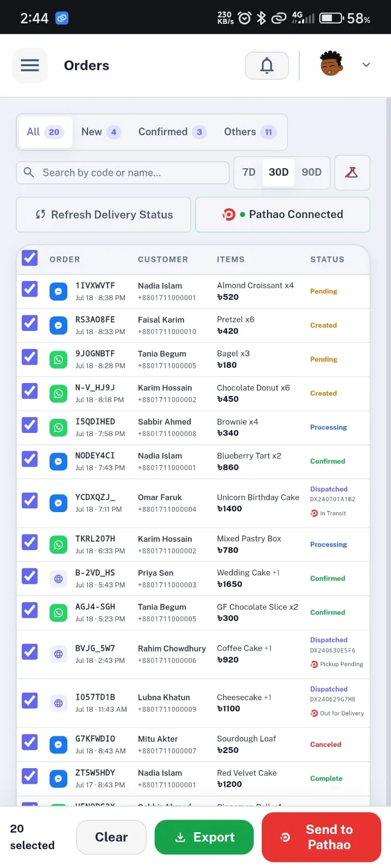Click the Send to Pathao button
This screenshot has height=868, width=391.
(321, 837)
